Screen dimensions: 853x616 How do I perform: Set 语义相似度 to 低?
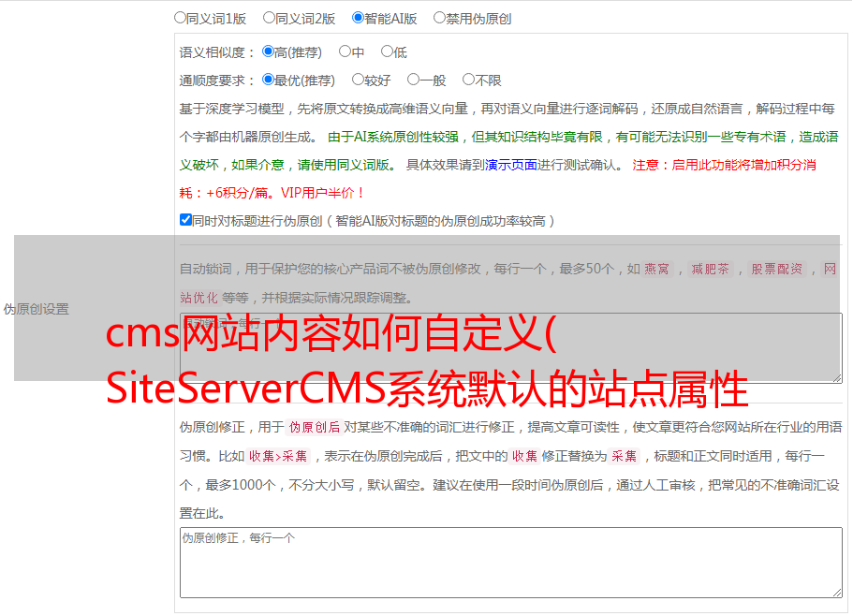387,51
